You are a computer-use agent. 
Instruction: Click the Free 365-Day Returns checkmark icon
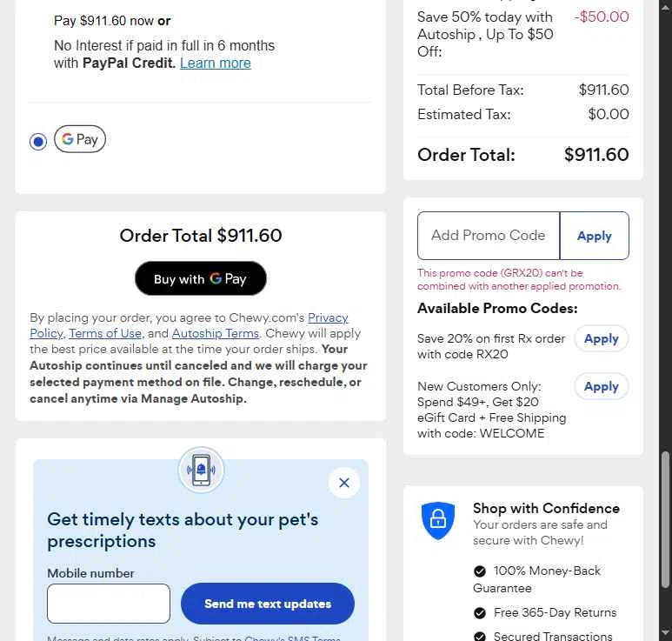(480, 613)
